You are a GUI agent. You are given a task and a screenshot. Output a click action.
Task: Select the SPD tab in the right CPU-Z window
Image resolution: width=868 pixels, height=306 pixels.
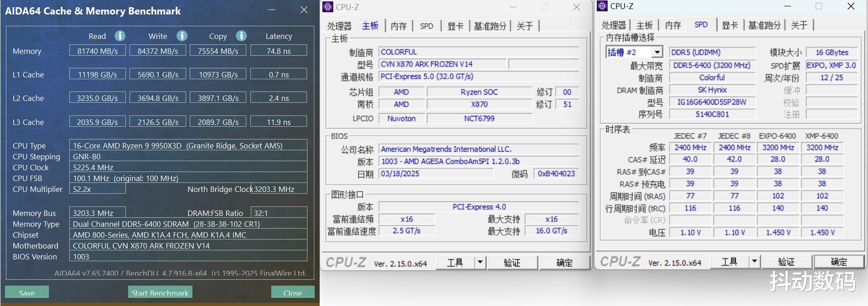click(701, 24)
